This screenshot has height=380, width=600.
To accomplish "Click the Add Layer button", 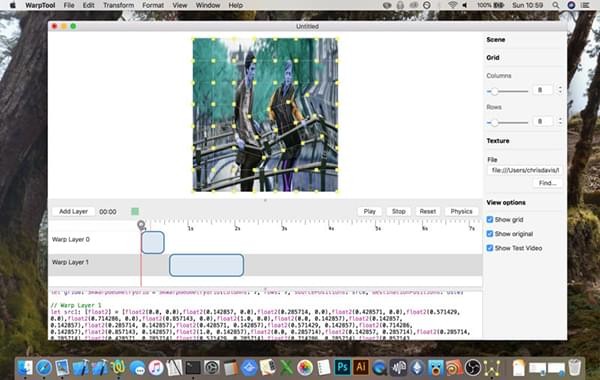I will click(x=73, y=211).
